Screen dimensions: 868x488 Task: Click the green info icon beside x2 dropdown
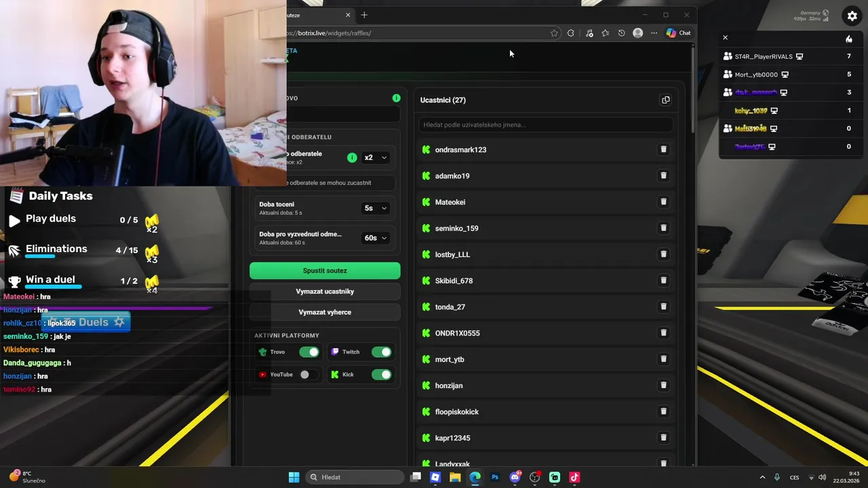coord(352,157)
